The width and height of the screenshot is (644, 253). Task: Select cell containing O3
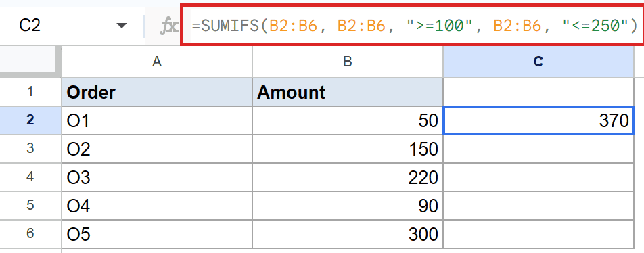tap(157, 177)
